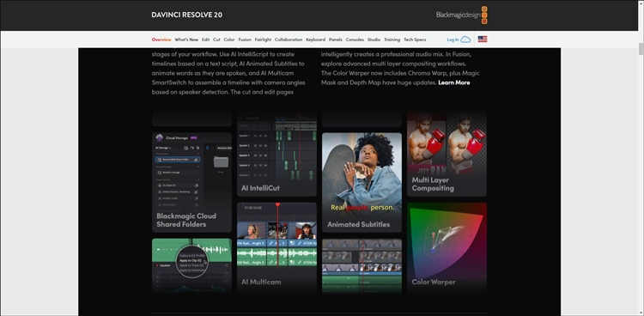Open the Animated Subtitles card

click(x=361, y=182)
